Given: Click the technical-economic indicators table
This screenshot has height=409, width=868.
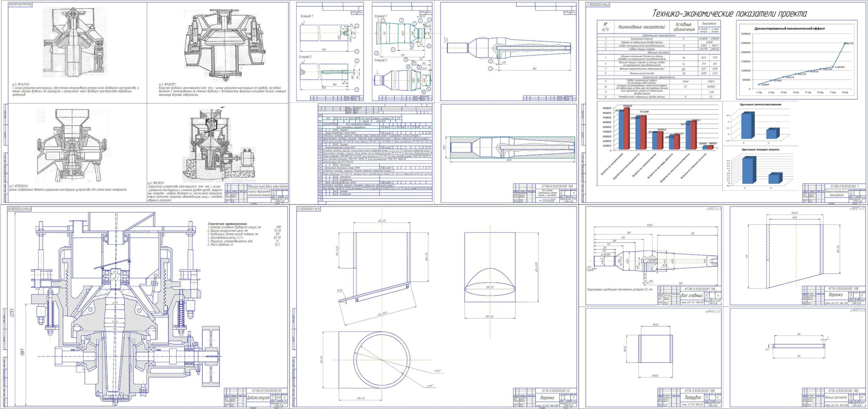Looking at the screenshot, I should (658, 60).
